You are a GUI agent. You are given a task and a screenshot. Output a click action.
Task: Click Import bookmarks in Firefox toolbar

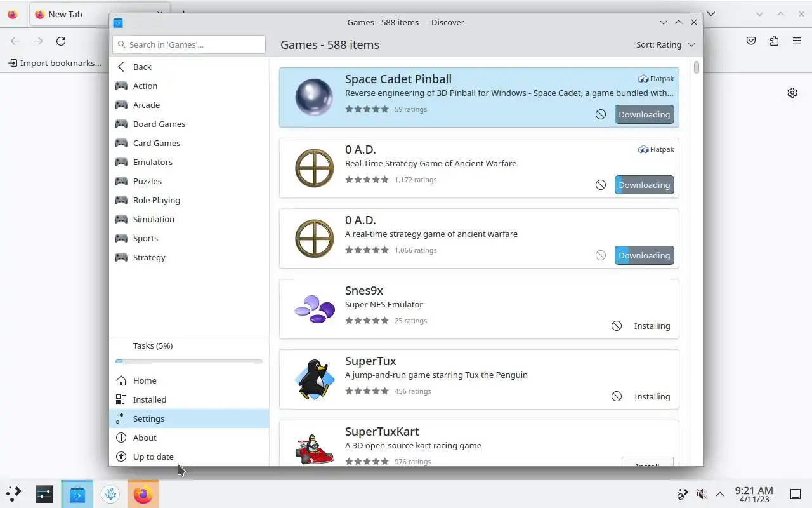(55, 63)
